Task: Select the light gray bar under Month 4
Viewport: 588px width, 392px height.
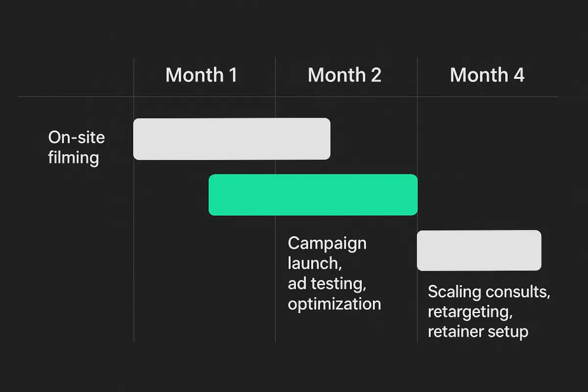Action: pyautogui.click(x=479, y=250)
